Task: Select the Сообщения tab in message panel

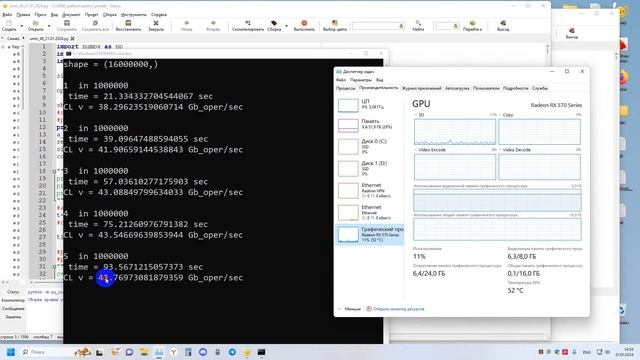Action: pos(13,309)
